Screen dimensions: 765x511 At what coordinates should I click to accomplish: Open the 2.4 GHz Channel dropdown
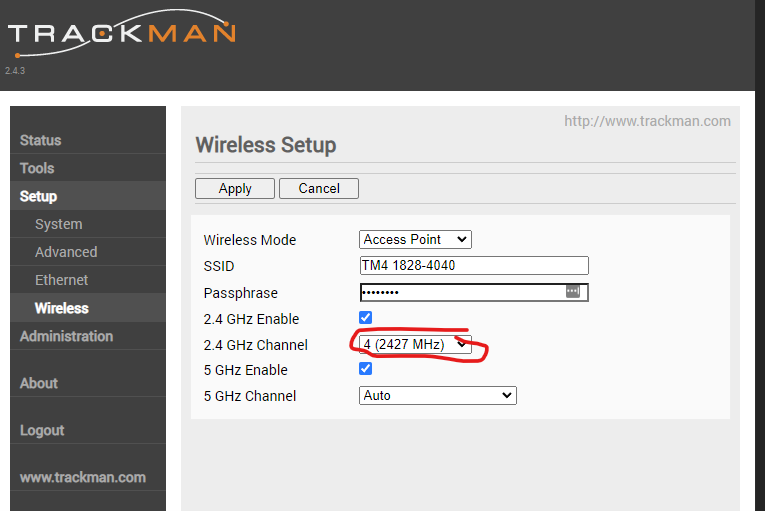point(415,345)
